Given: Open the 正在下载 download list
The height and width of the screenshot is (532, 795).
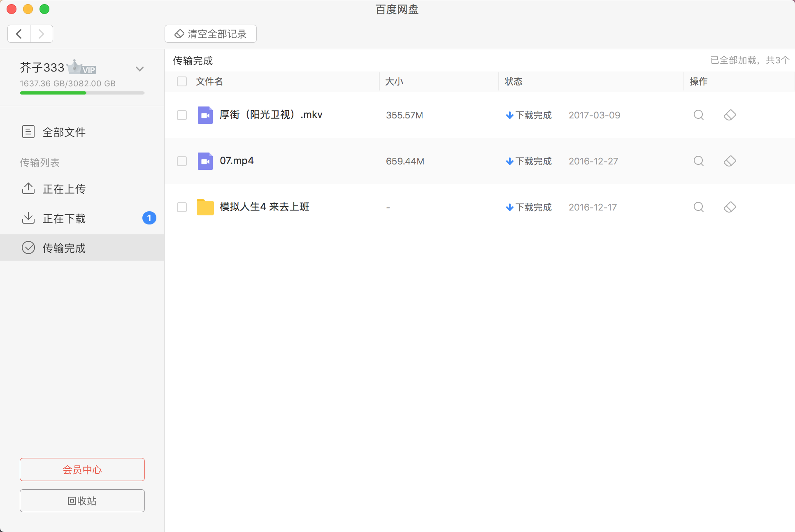Looking at the screenshot, I should tap(82, 218).
